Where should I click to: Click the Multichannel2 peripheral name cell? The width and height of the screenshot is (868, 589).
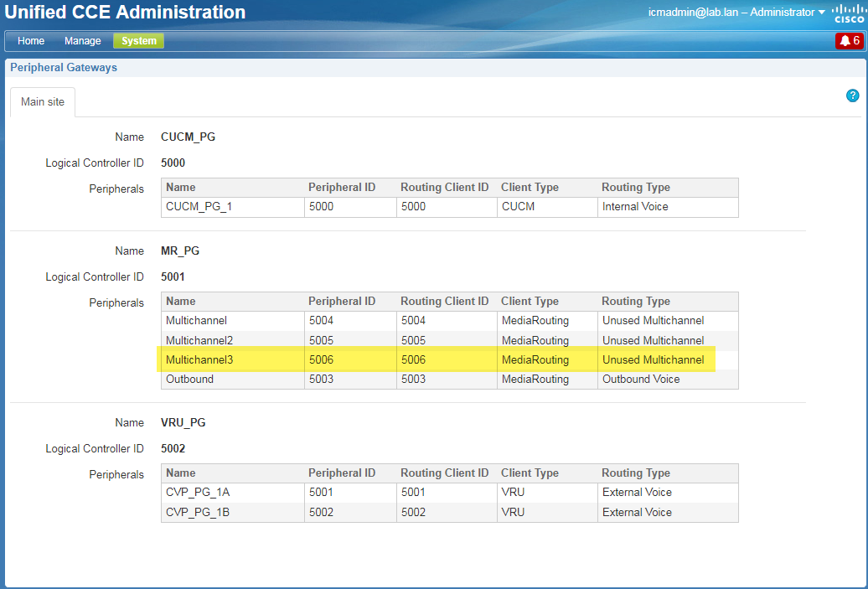pos(233,340)
